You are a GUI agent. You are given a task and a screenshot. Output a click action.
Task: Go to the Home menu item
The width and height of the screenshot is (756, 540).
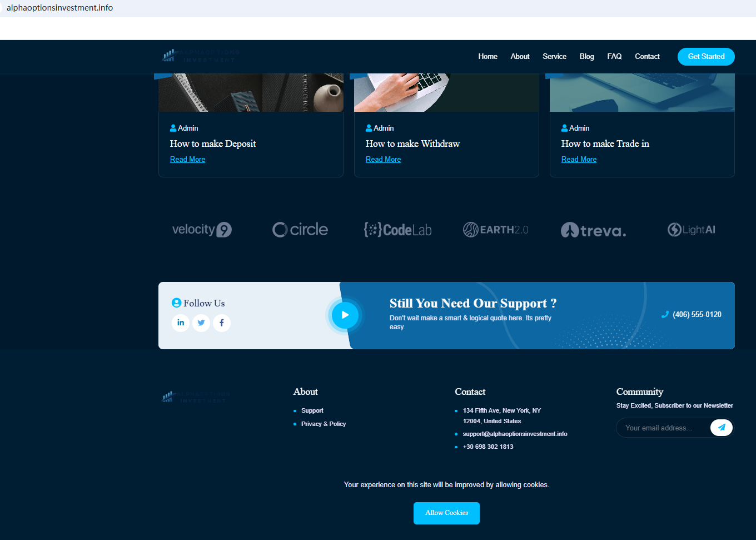tap(488, 57)
